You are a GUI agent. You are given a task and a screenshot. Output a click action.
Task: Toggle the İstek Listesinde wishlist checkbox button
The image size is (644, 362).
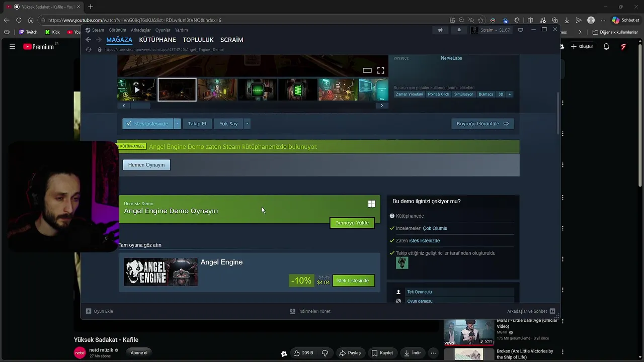[147, 124]
